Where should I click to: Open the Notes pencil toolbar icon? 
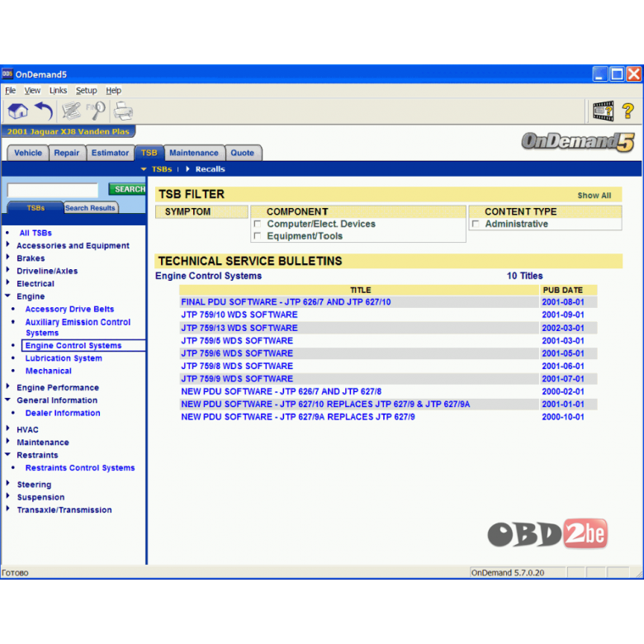71,111
